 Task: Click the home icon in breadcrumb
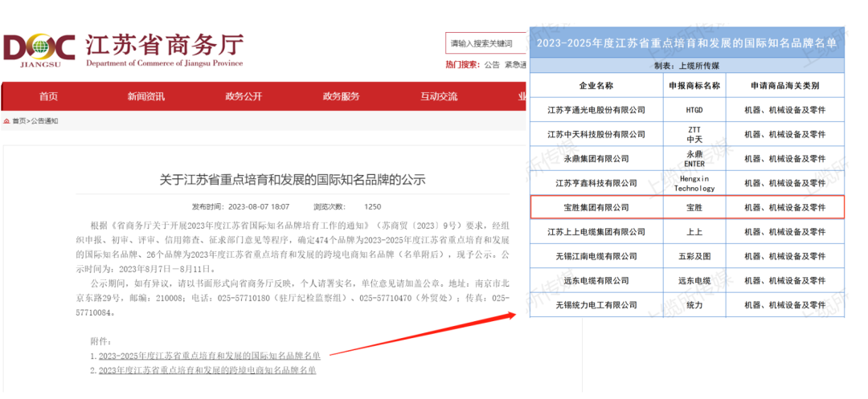[x=7, y=121]
